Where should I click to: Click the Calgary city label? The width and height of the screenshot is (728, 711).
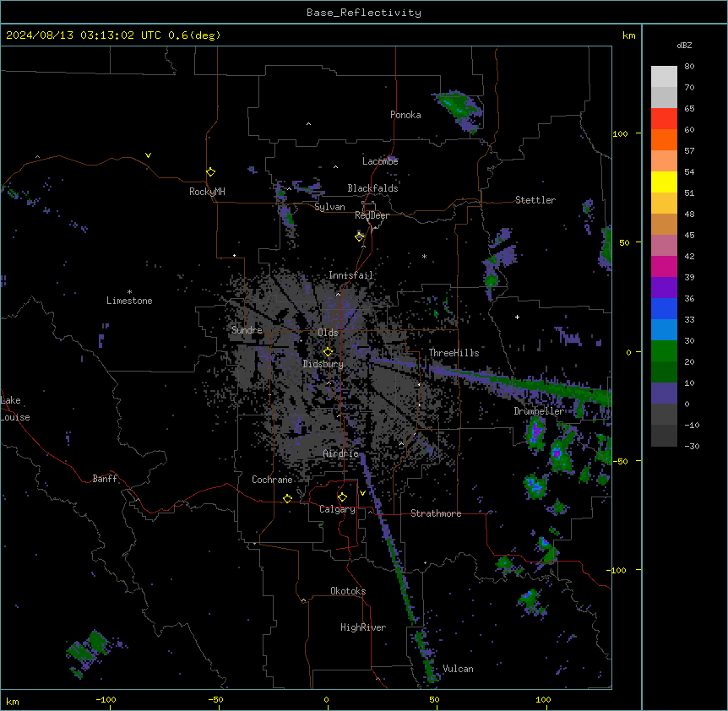(x=337, y=509)
